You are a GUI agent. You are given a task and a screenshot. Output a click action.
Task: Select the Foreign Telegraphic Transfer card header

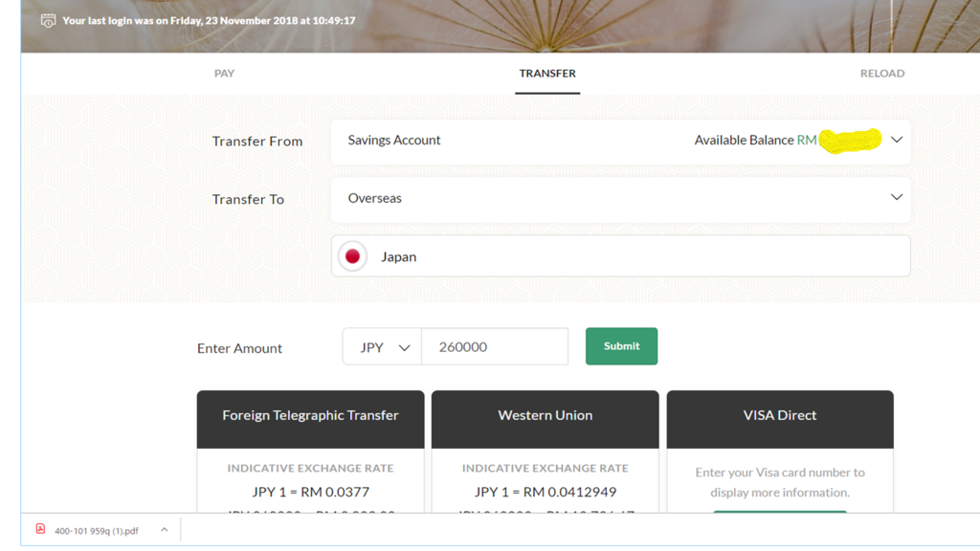point(311,419)
